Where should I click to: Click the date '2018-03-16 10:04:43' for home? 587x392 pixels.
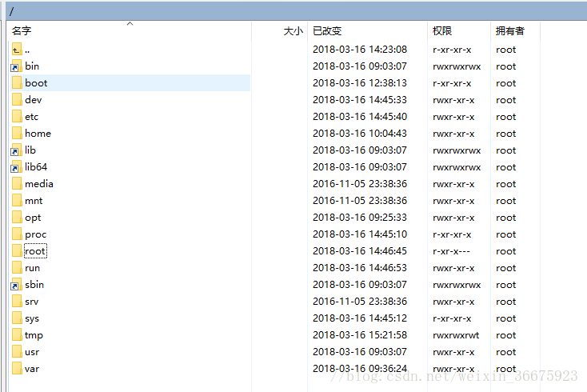point(360,134)
